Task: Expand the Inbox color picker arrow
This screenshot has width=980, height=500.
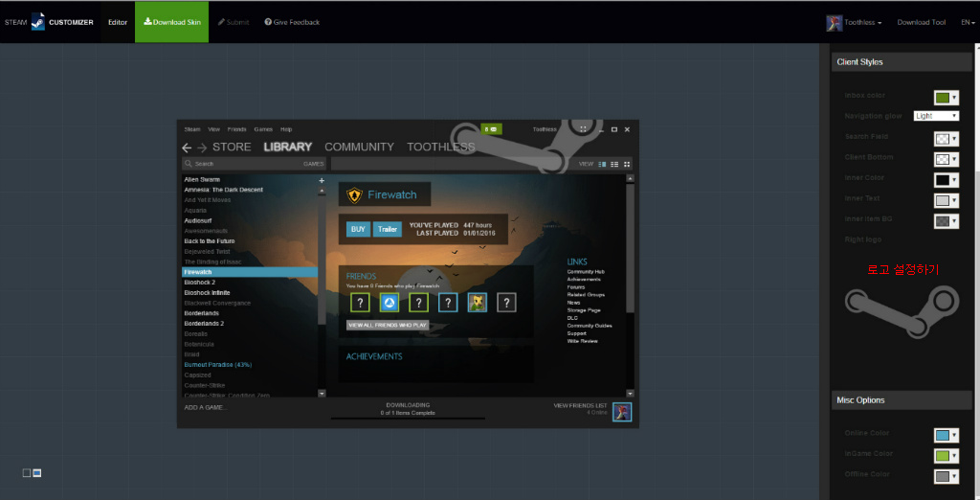Action: point(954,99)
